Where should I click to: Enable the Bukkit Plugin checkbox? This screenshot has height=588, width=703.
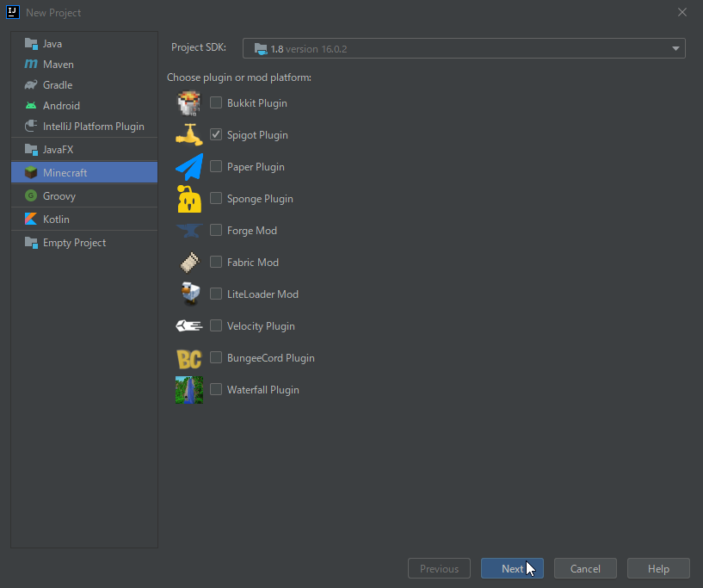coord(216,102)
